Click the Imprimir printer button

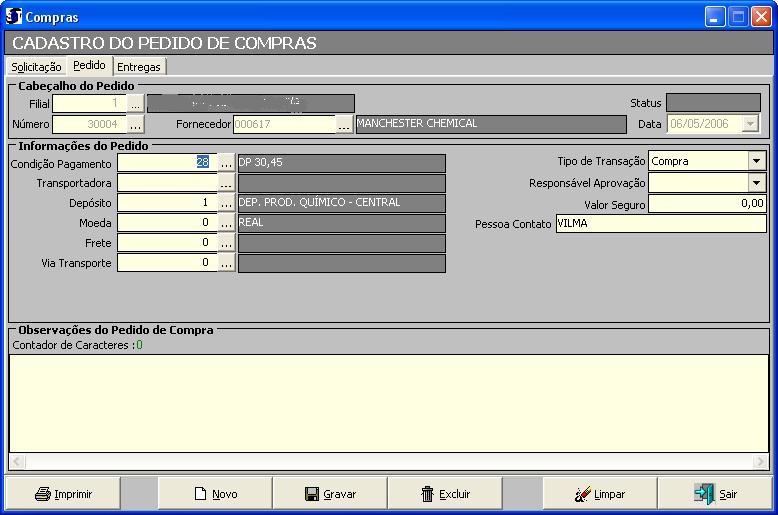63,494
